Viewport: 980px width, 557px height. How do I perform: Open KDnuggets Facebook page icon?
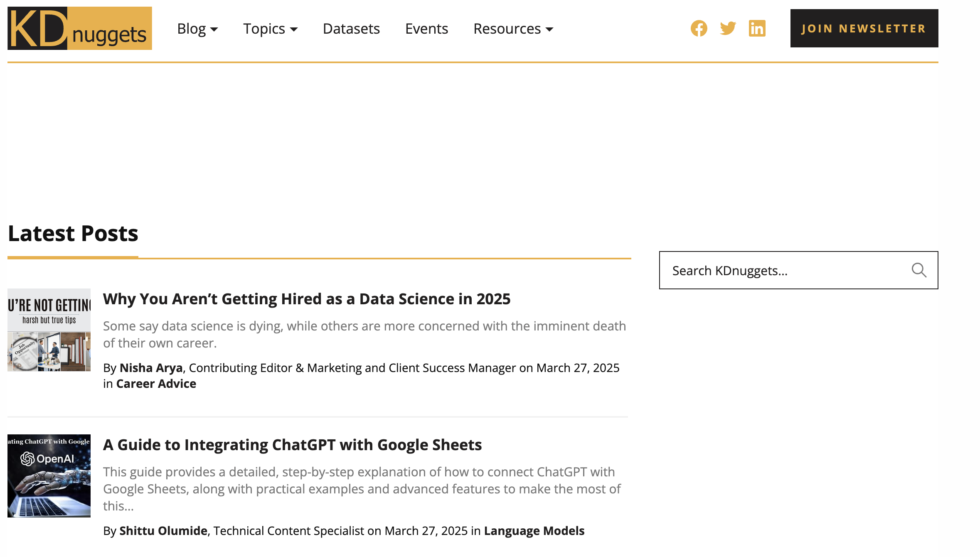[699, 28]
